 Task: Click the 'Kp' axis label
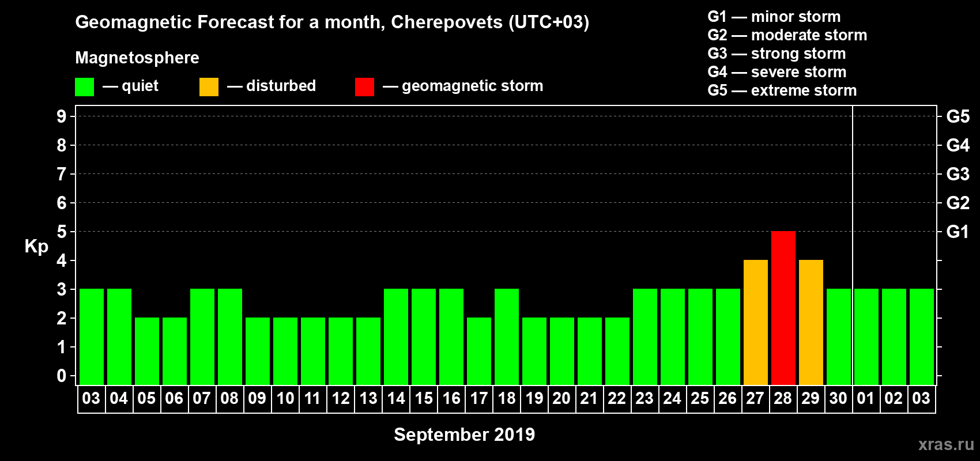[36, 247]
